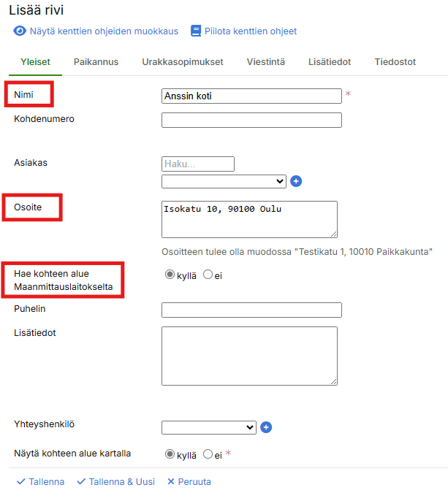This screenshot has width=448, height=501.
Task: Click Tallenna to save the row
Action: [x=40, y=482]
